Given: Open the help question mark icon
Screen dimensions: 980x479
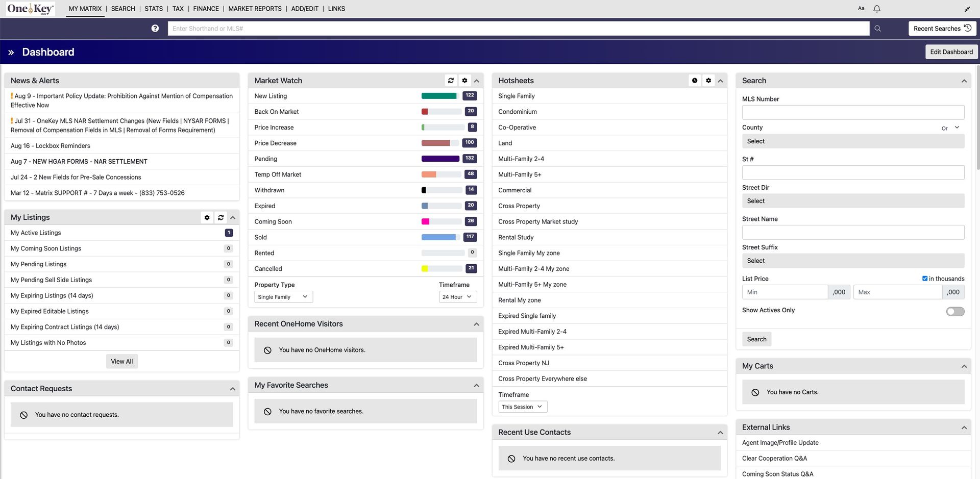Looking at the screenshot, I should pos(155,28).
